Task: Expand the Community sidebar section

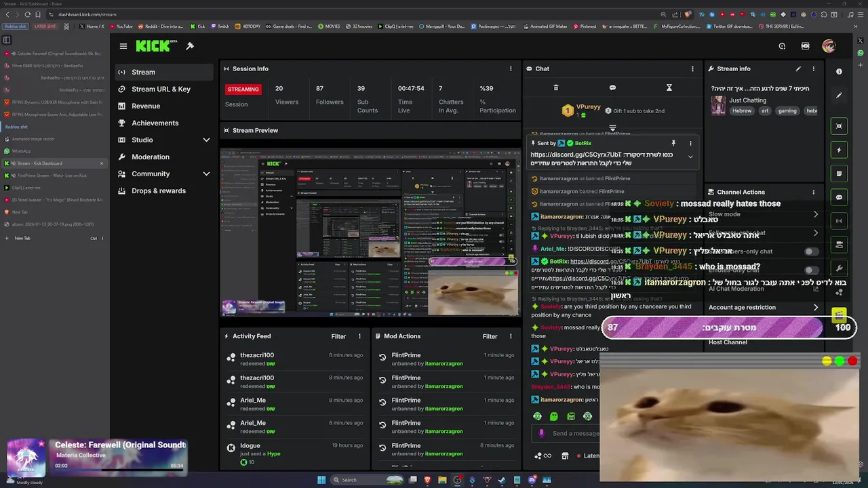Action: point(206,174)
